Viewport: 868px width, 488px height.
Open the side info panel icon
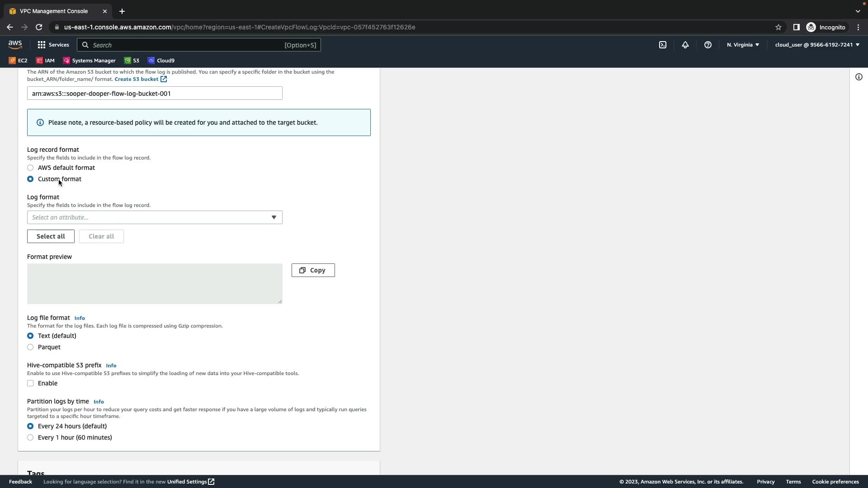[859, 77]
